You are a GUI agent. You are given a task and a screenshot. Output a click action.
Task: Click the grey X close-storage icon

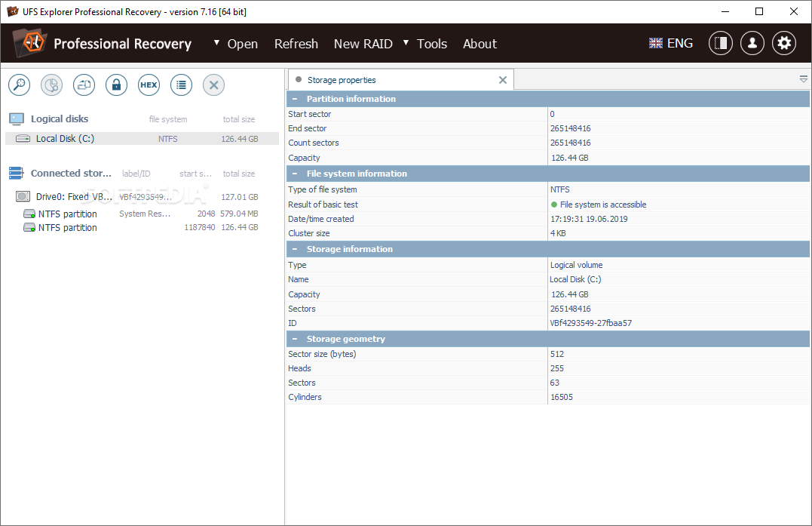coord(213,85)
